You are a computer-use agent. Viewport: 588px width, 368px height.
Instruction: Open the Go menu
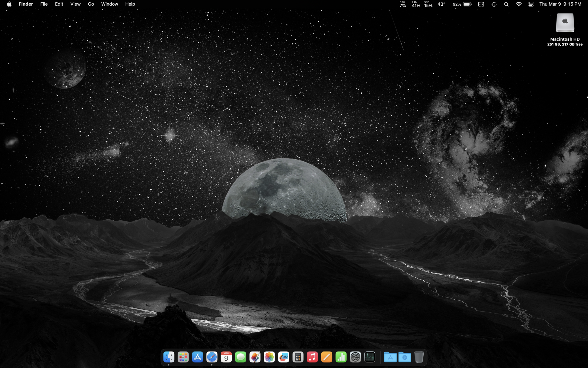[91, 4]
